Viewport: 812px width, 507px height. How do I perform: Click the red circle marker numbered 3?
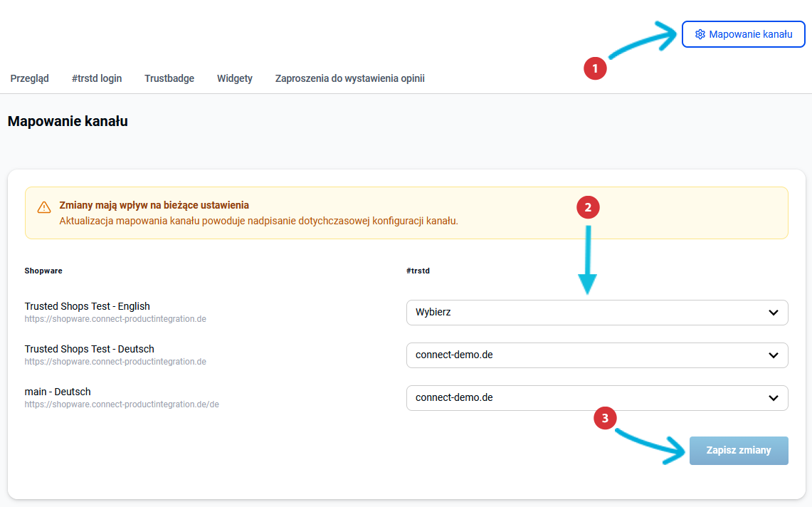pos(605,419)
